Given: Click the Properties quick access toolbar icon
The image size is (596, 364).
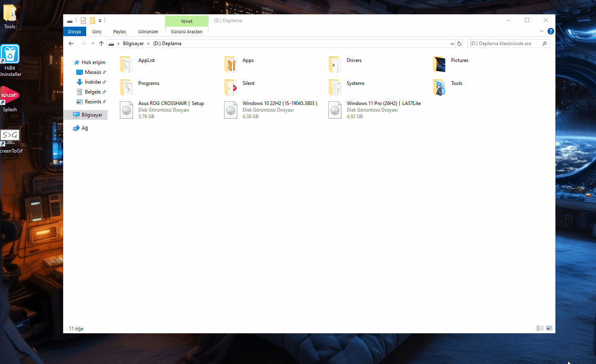Looking at the screenshot, I should click(83, 21).
